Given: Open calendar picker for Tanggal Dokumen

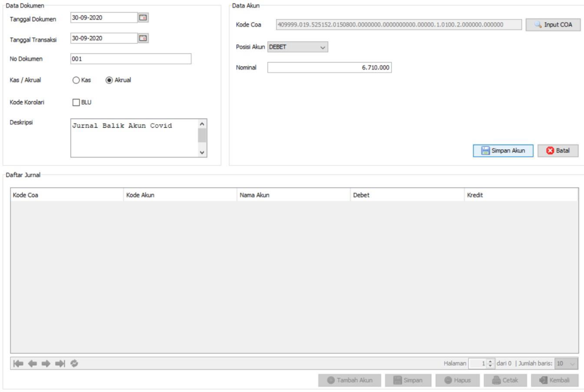Looking at the screenshot, I should [x=143, y=18].
